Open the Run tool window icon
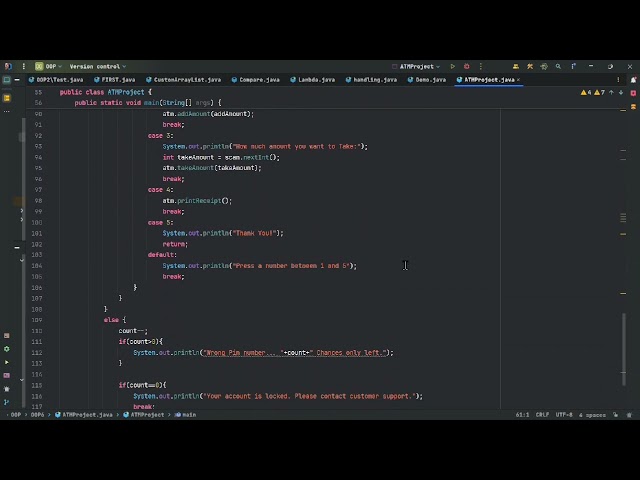The height and width of the screenshot is (480, 640). click(x=7, y=362)
